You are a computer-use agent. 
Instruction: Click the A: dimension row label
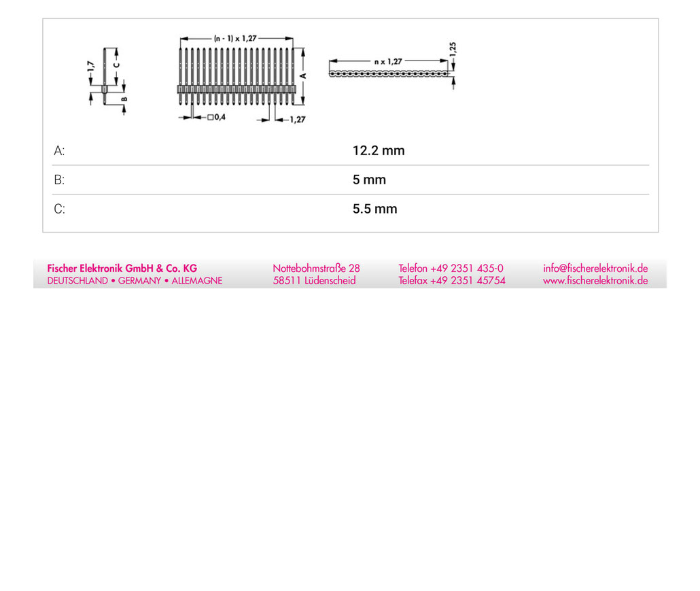(59, 150)
